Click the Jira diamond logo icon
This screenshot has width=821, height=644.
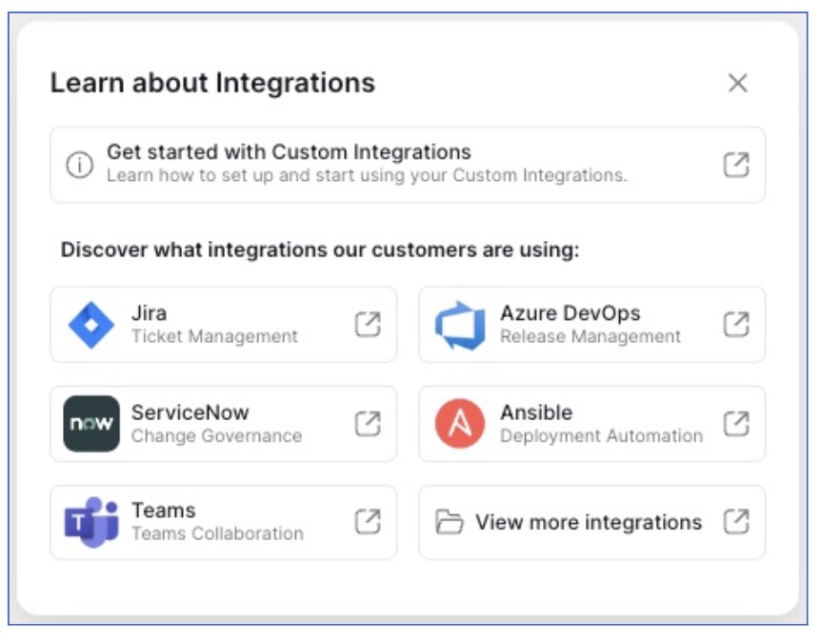click(x=91, y=325)
